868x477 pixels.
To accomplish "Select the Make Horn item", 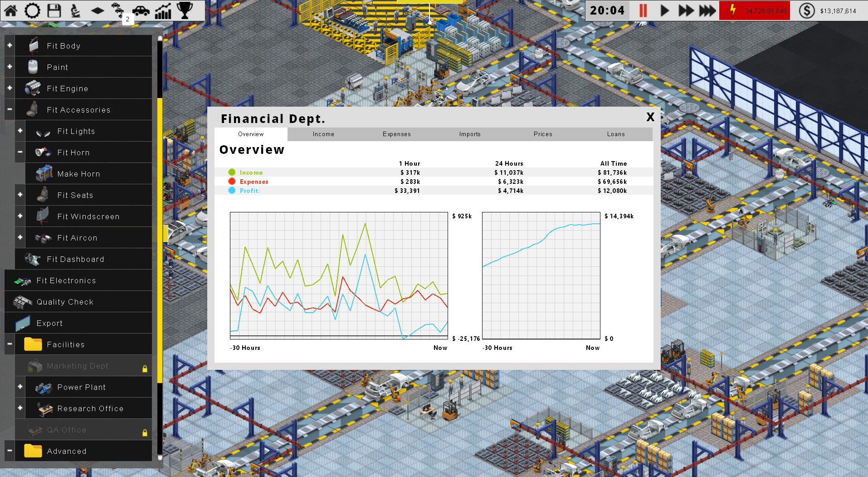I will (78, 174).
